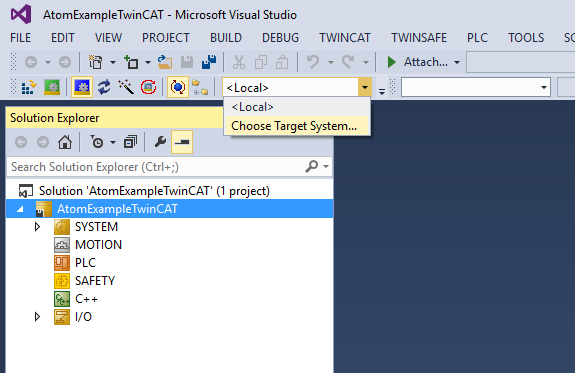Collapse the AtomExampleTwinCAT project node
575x373 pixels.
pyautogui.click(x=21, y=209)
